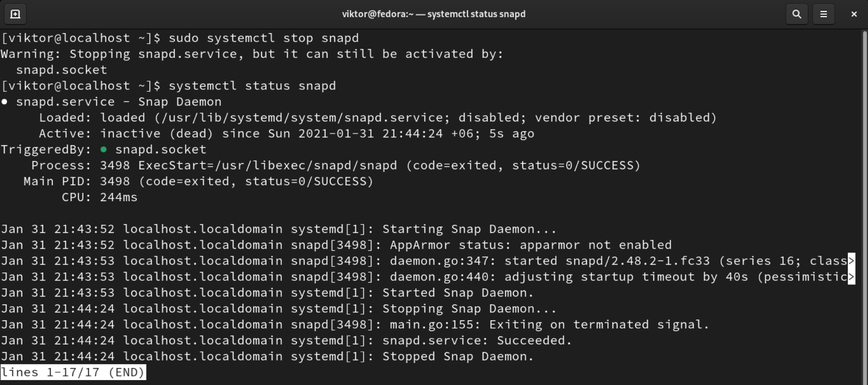The height and width of the screenshot is (385, 868).
Task: Click the green dot beside snapd.socket
Action: [x=104, y=150]
